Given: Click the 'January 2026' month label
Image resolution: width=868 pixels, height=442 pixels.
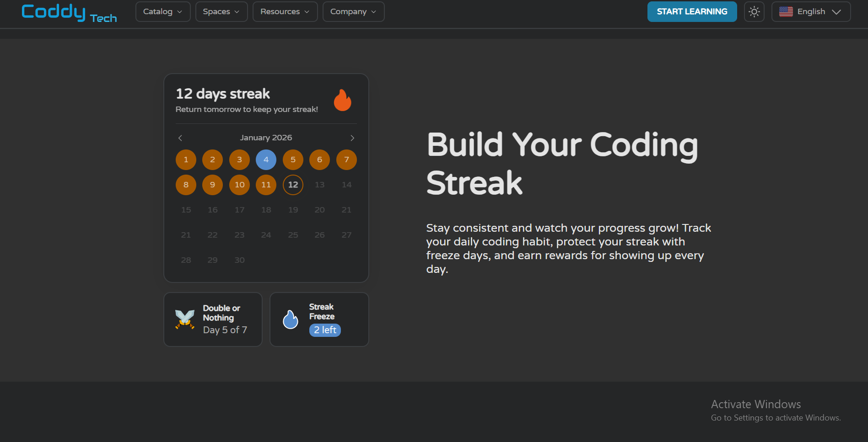Looking at the screenshot, I should [x=266, y=138].
